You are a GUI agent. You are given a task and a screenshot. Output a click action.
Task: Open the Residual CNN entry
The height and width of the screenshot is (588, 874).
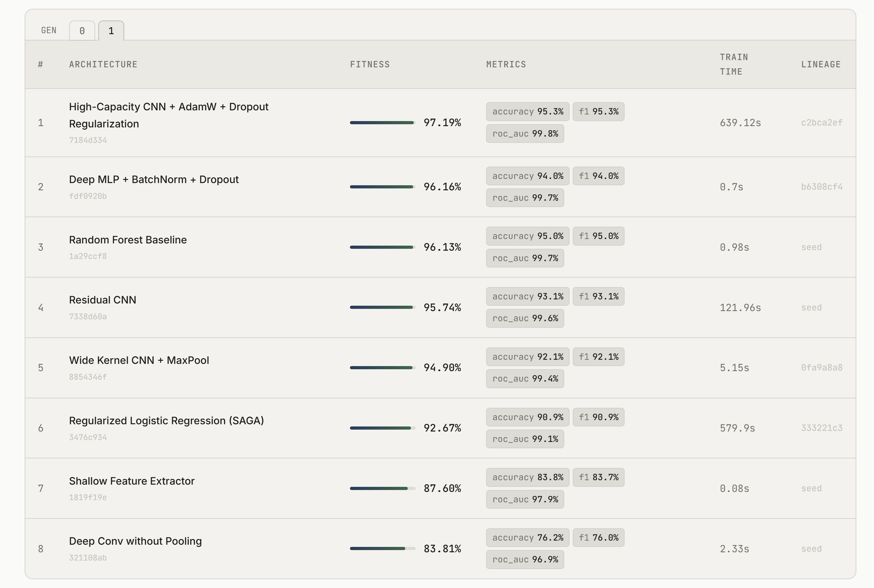[102, 300]
